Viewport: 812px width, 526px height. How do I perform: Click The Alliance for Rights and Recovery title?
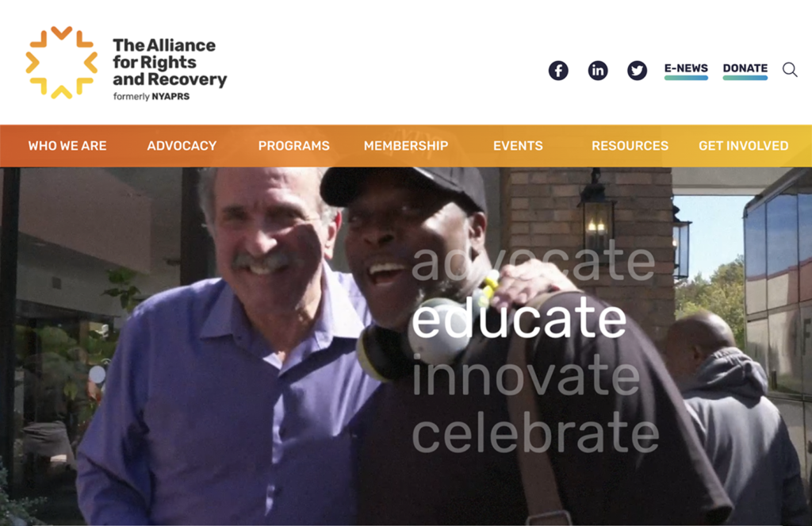[x=170, y=62]
